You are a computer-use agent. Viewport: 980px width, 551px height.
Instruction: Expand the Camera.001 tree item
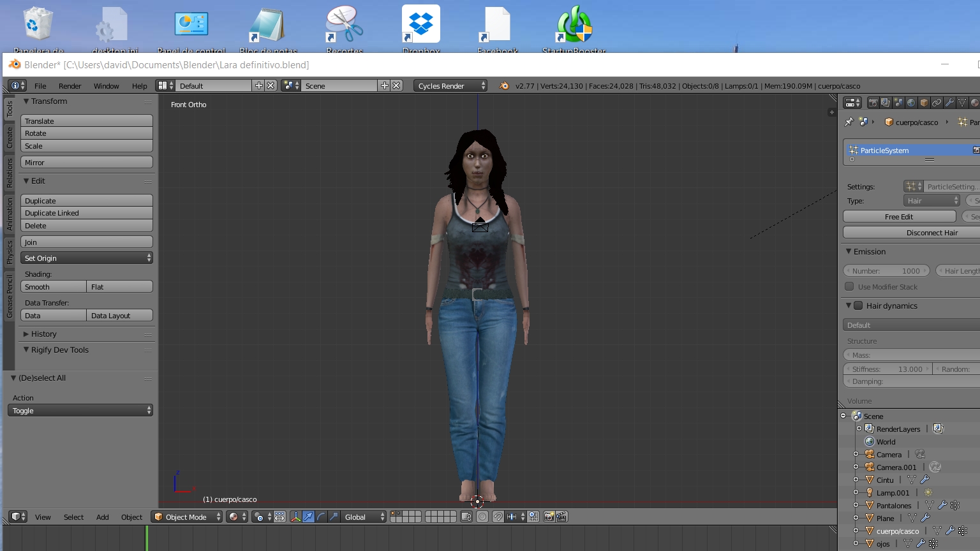point(856,467)
